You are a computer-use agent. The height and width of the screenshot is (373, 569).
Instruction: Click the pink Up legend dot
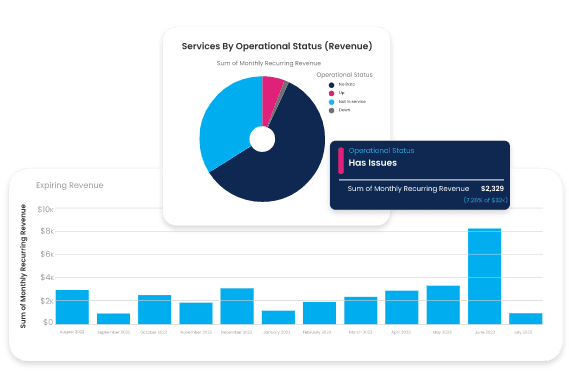(331, 93)
